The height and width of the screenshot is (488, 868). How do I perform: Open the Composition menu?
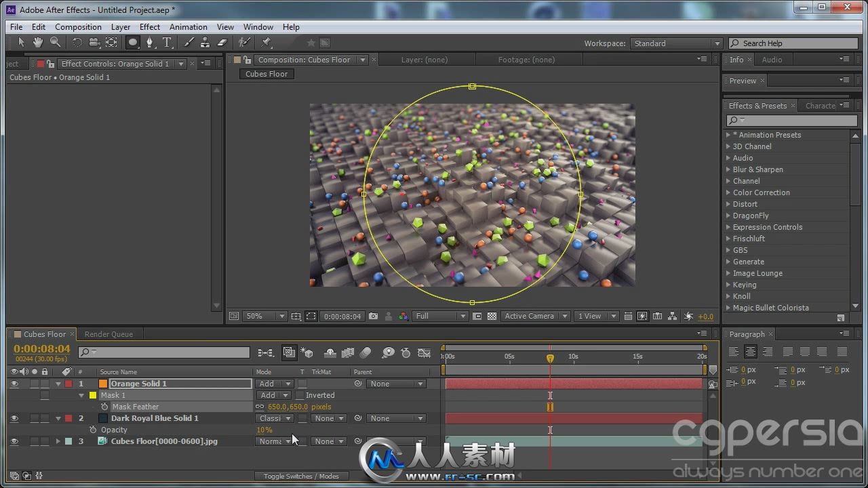(78, 27)
